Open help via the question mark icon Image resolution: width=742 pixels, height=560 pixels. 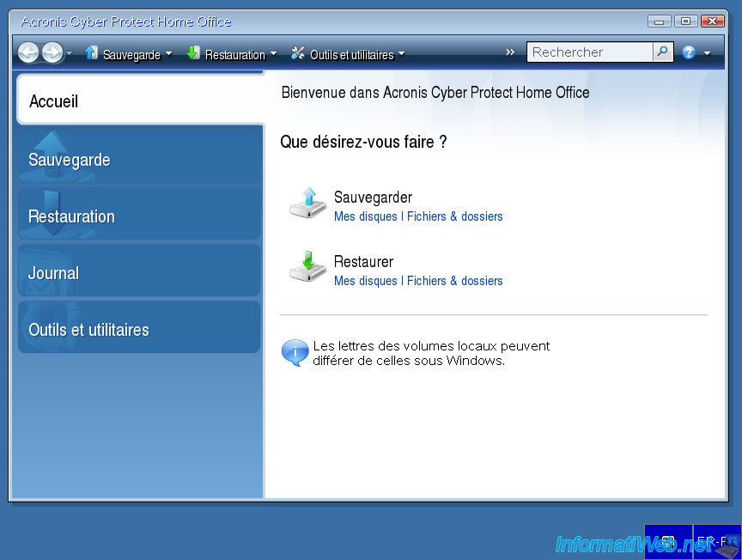pyautogui.click(x=689, y=53)
